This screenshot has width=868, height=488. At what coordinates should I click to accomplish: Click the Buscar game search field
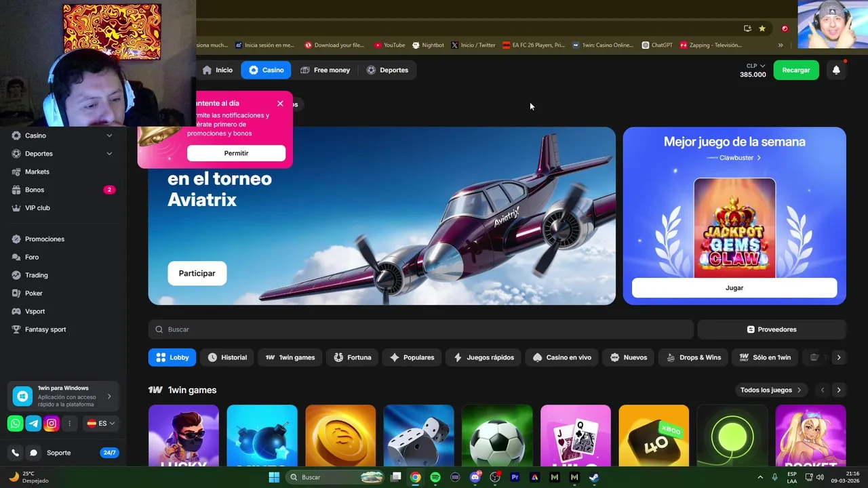click(420, 329)
